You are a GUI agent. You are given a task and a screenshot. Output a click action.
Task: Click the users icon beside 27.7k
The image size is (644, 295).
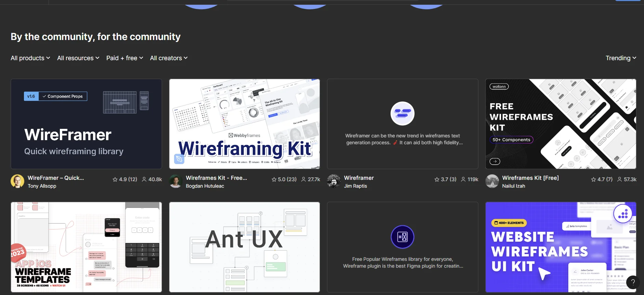pos(303,179)
